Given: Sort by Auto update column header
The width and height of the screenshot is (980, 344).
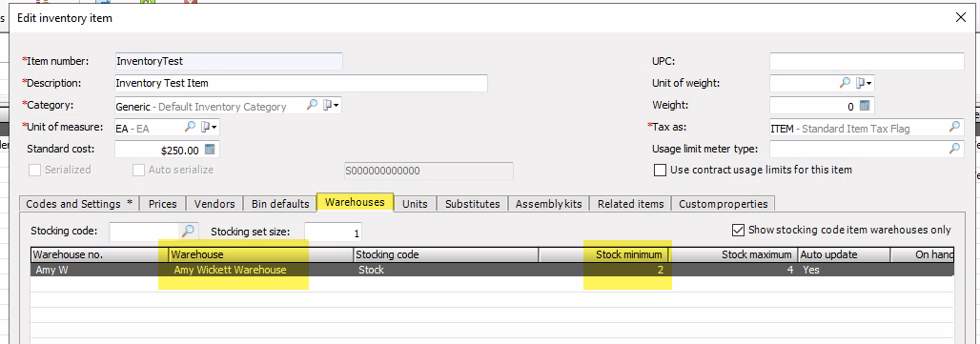Looking at the screenshot, I should pos(844,254).
